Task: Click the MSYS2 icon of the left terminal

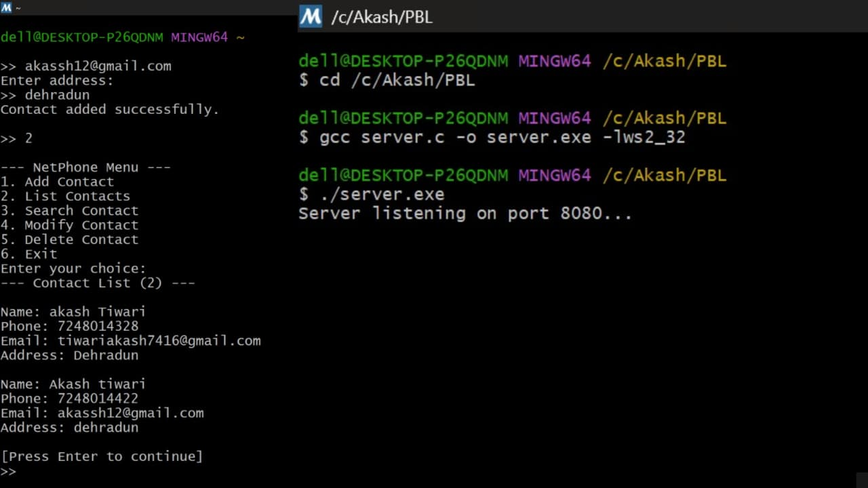Action: [x=6, y=7]
